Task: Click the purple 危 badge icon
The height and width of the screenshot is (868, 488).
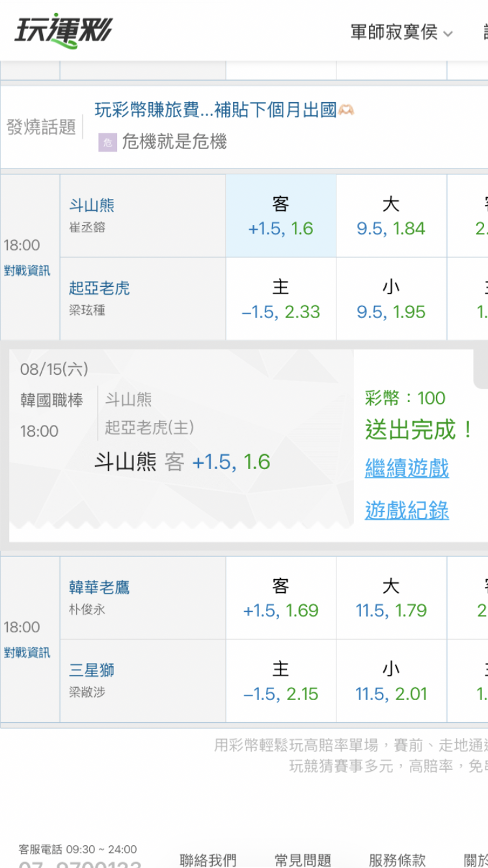Action: pyautogui.click(x=107, y=142)
